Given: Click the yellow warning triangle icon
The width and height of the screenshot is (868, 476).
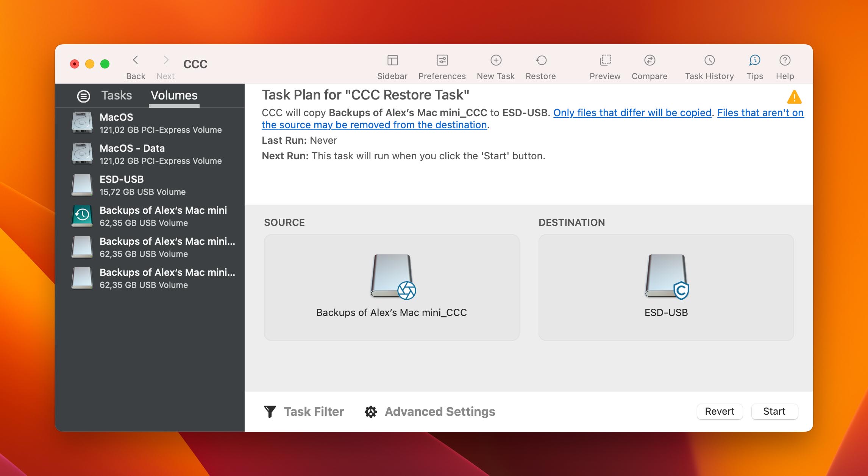Looking at the screenshot, I should pos(794,97).
